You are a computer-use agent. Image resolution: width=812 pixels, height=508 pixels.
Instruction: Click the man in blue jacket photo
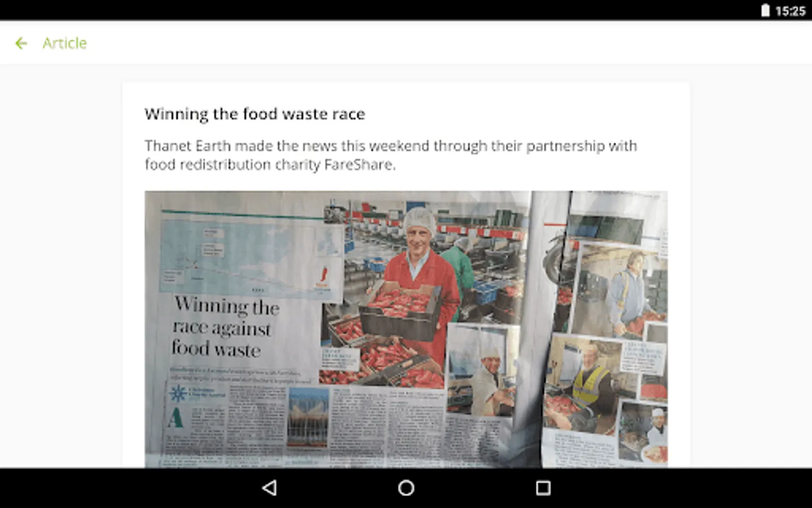click(x=619, y=291)
